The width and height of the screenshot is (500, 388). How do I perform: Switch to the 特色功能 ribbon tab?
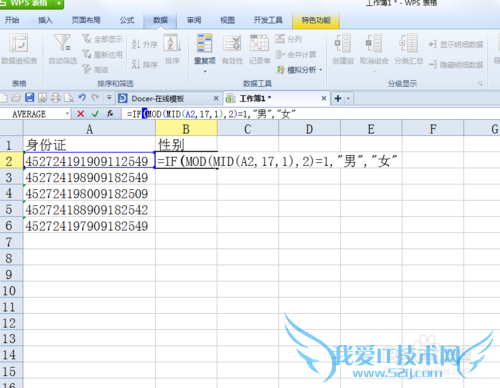[316, 21]
